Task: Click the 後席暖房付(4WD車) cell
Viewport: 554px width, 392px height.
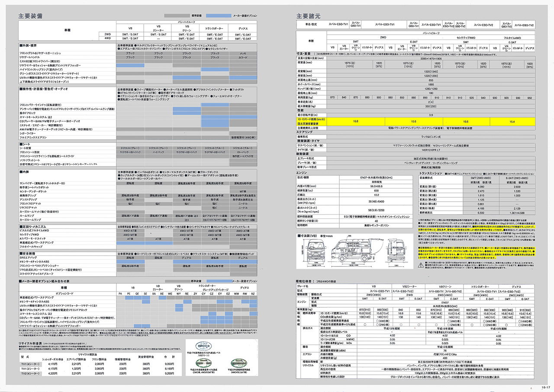Action: (243, 137)
